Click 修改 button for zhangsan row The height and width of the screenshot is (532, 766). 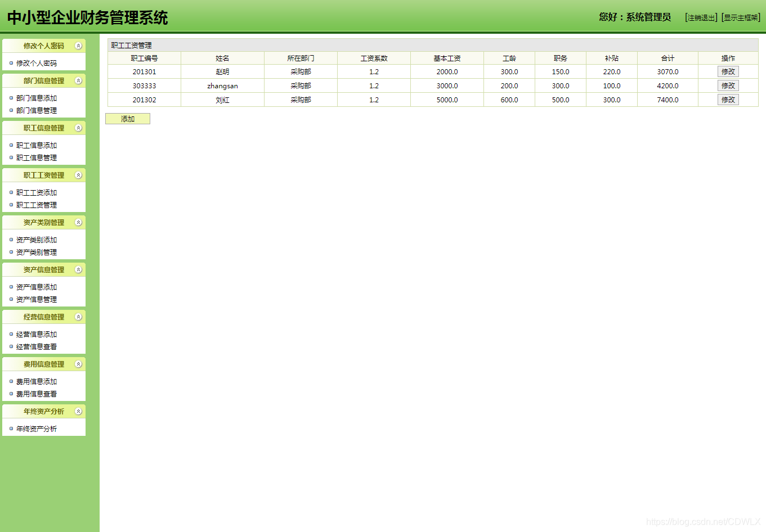pos(728,86)
